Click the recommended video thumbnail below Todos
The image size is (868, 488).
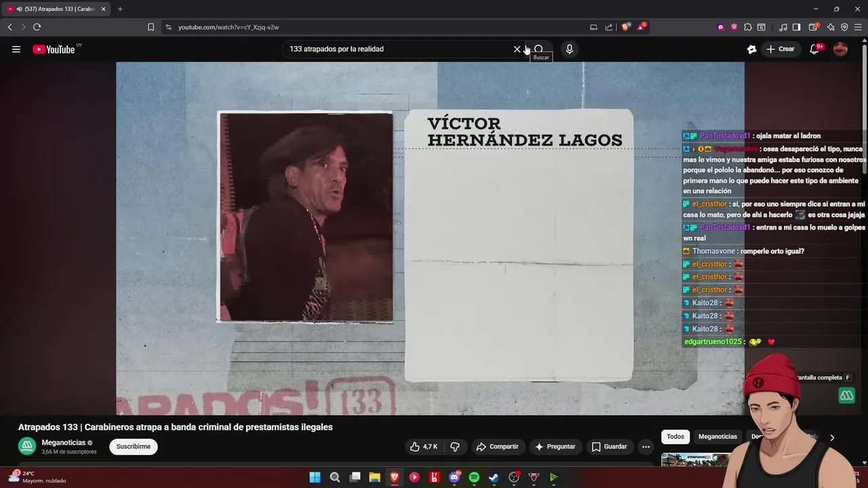(x=696, y=460)
